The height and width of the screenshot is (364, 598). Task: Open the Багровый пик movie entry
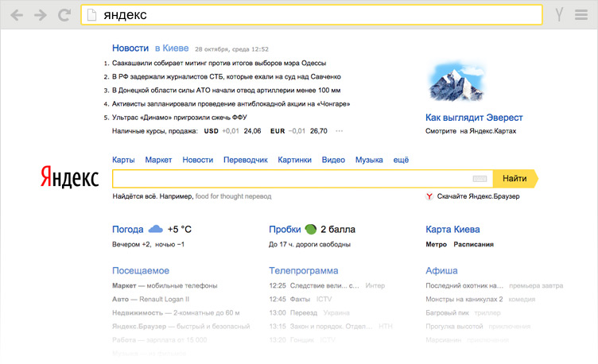click(448, 313)
